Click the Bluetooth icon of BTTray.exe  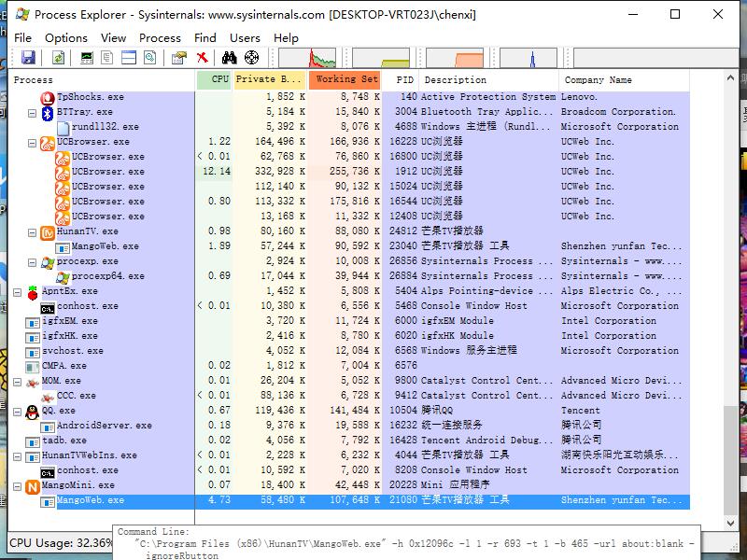(48, 113)
